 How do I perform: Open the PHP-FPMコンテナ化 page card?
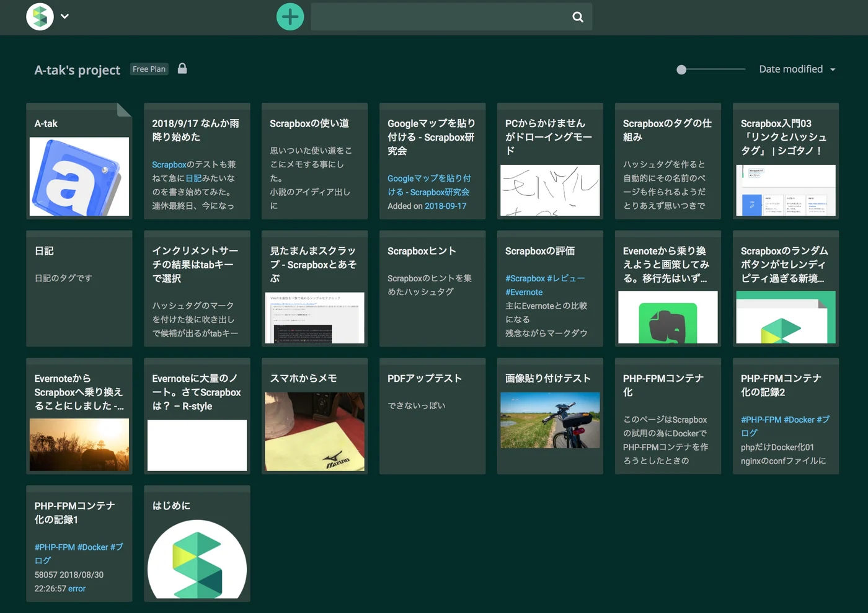tap(668, 416)
